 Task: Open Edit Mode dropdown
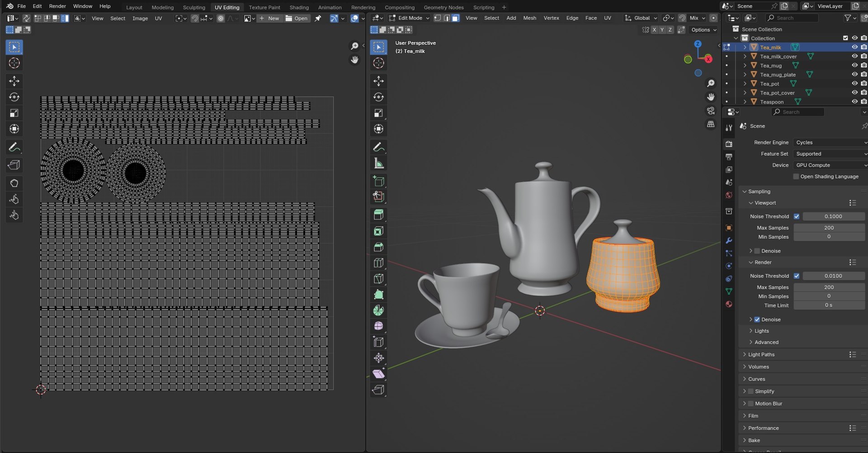(x=409, y=18)
